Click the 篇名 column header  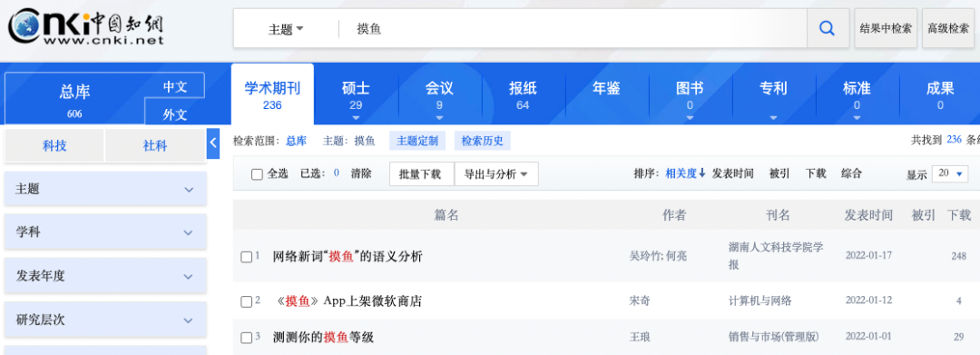pos(446,215)
